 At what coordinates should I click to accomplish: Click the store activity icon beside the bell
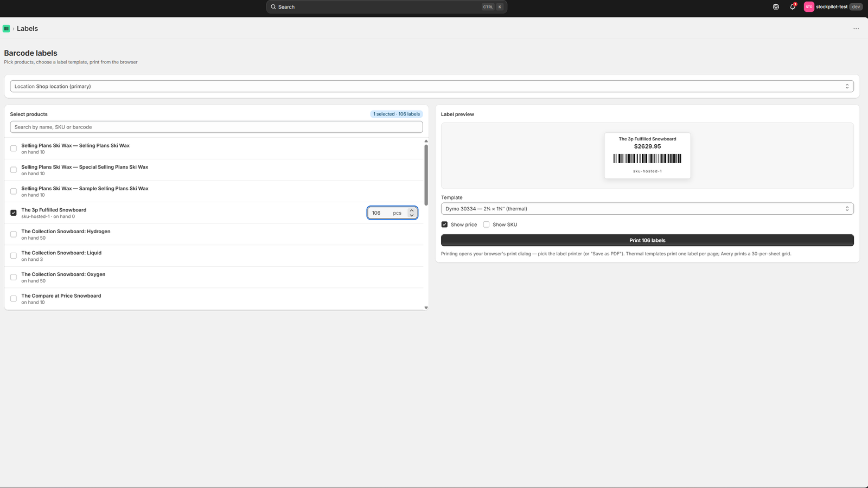[776, 7]
